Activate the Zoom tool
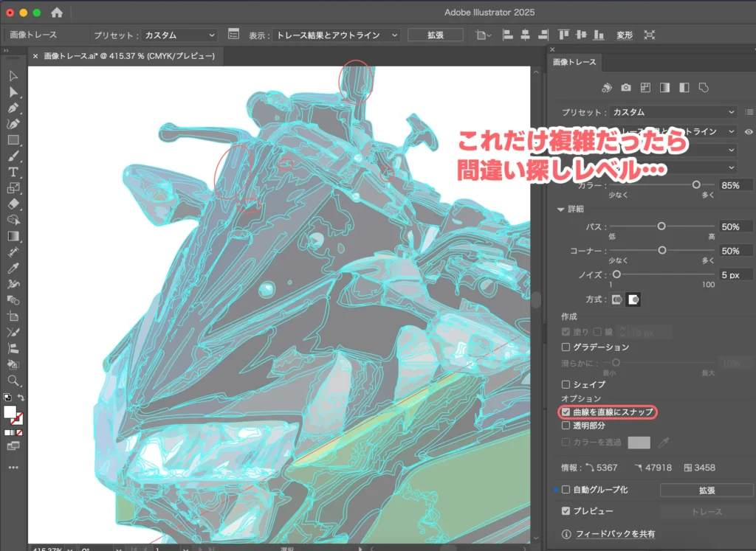756x551 pixels. tap(13, 379)
